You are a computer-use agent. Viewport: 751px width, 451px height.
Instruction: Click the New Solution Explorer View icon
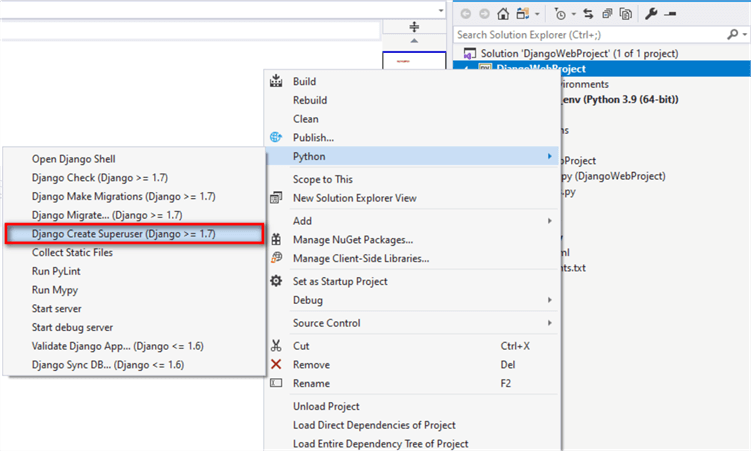click(x=276, y=197)
